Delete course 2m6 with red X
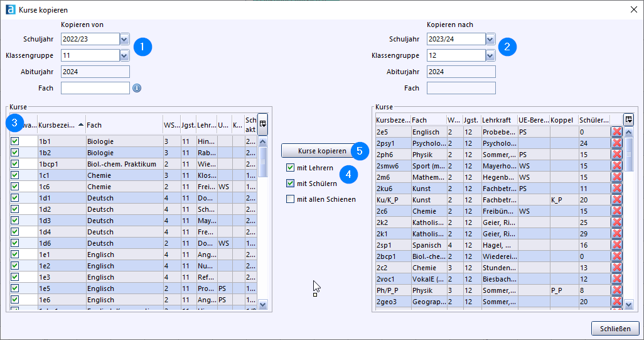Screen dimensions: 644x340 [616, 177]
